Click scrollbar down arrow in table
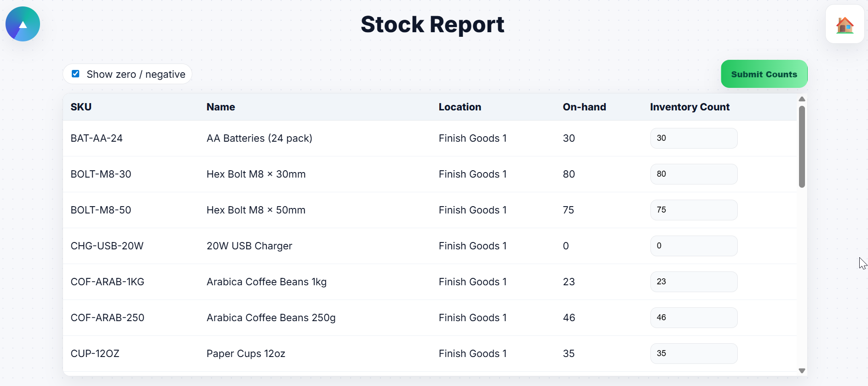Viewport: 868px width, 386px height. click(802, 370)
